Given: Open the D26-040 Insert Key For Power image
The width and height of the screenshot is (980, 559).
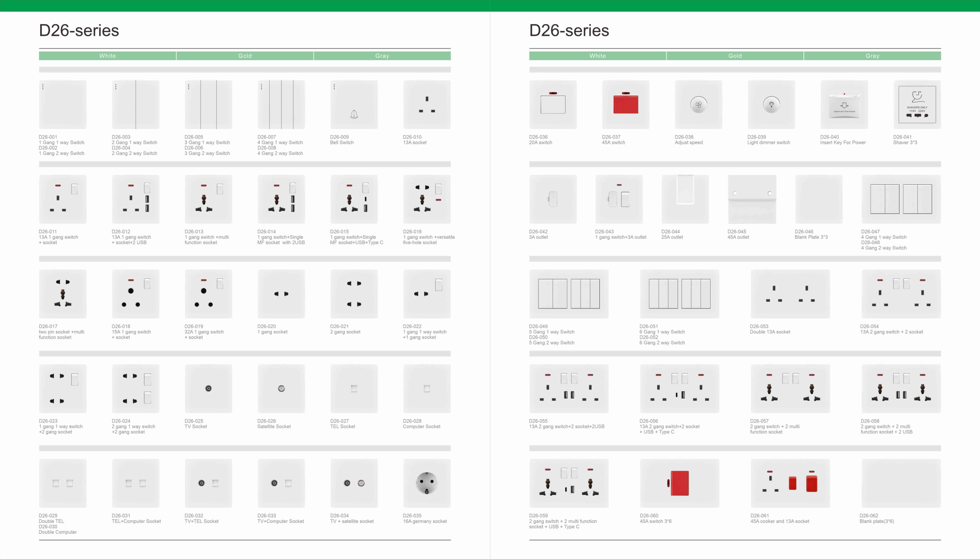Looking at the screenshot, I should pos(844,104).
